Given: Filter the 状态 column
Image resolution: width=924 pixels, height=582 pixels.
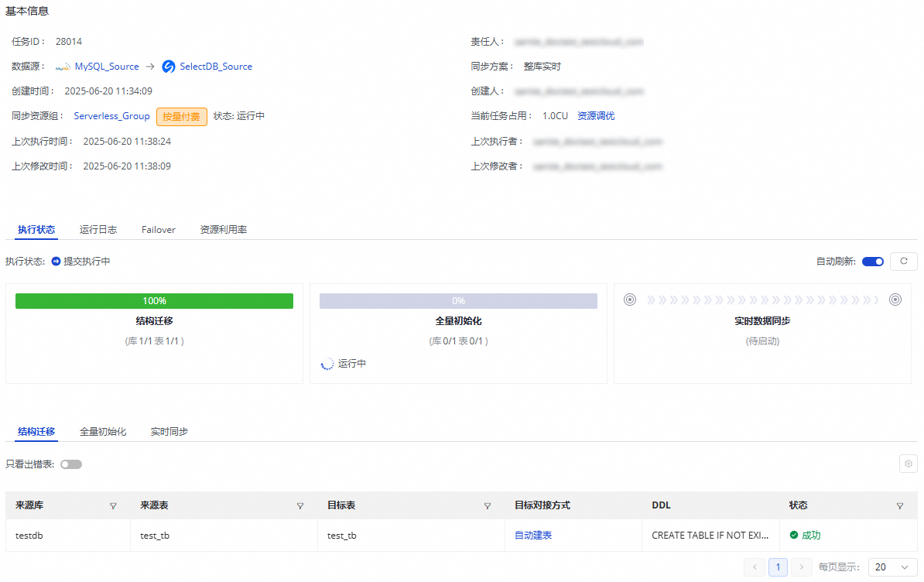Looking at the screenshot, I should [x=900, y=506].
